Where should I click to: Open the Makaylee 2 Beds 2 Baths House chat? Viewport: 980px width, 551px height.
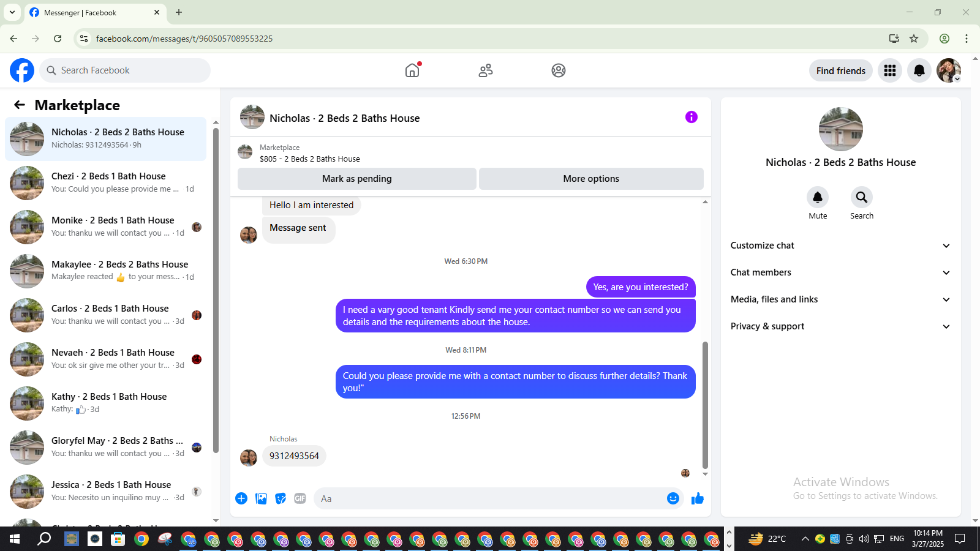(105, 271)
